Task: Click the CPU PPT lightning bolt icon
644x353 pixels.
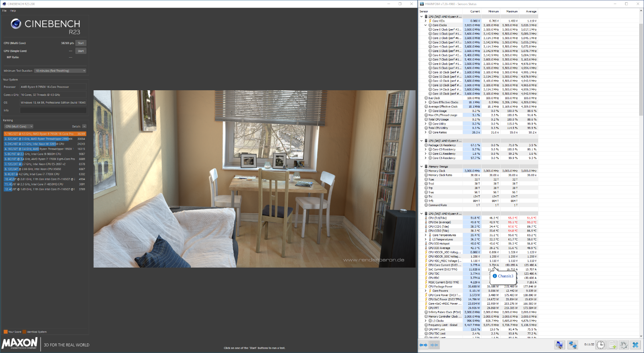Action: pyautogui.click(x=426, y=308)
